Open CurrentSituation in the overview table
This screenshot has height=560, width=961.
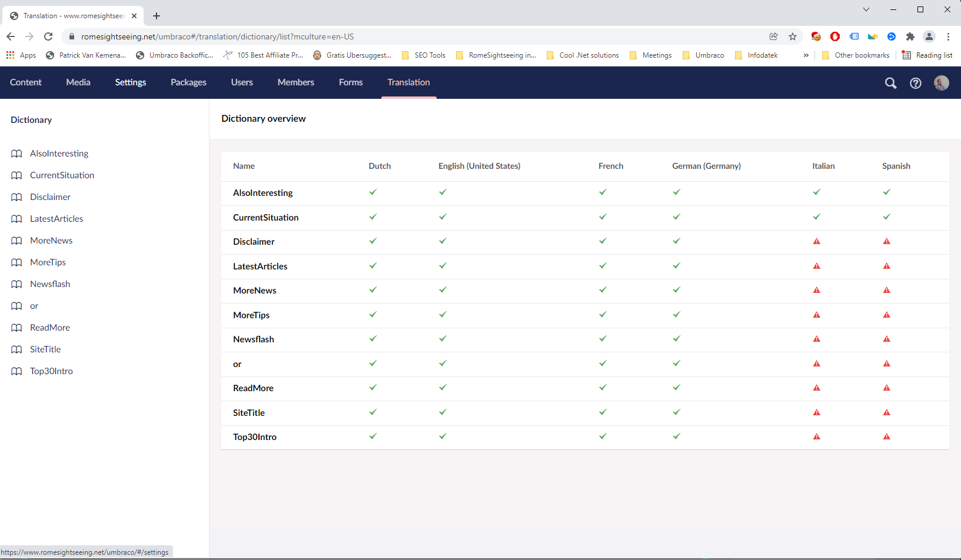pos(266,218)
